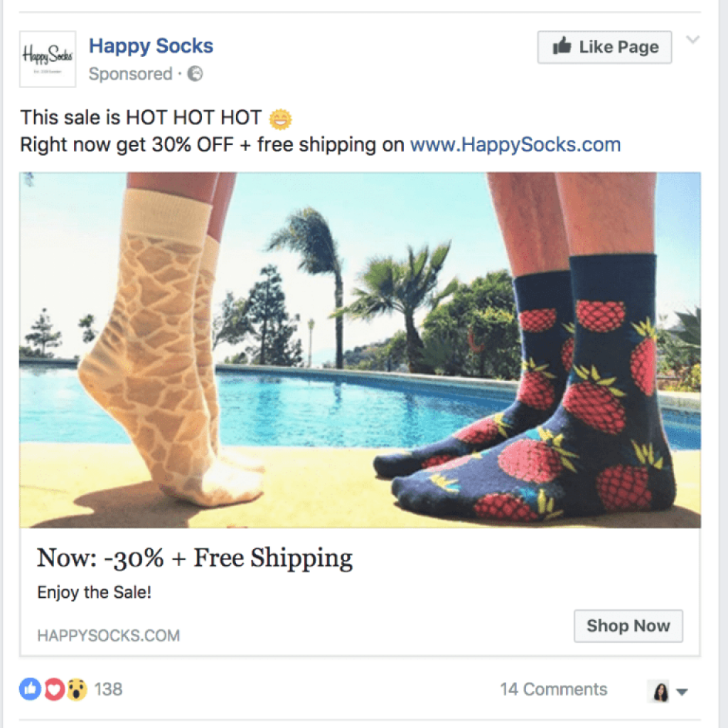The image size is (728, 728).
Task: Click the thumbs-up icon inside Like Page button
Action: tap(562, 46)
